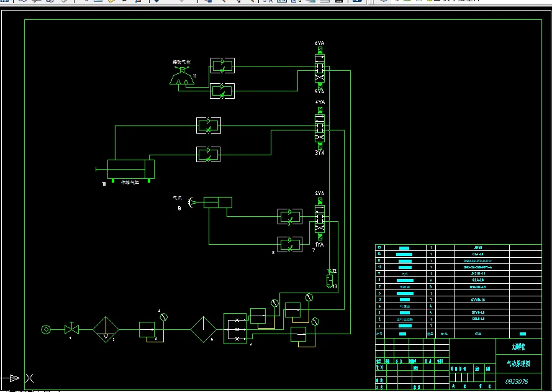Select the shut-off valve symbol numbered 1

72,328
